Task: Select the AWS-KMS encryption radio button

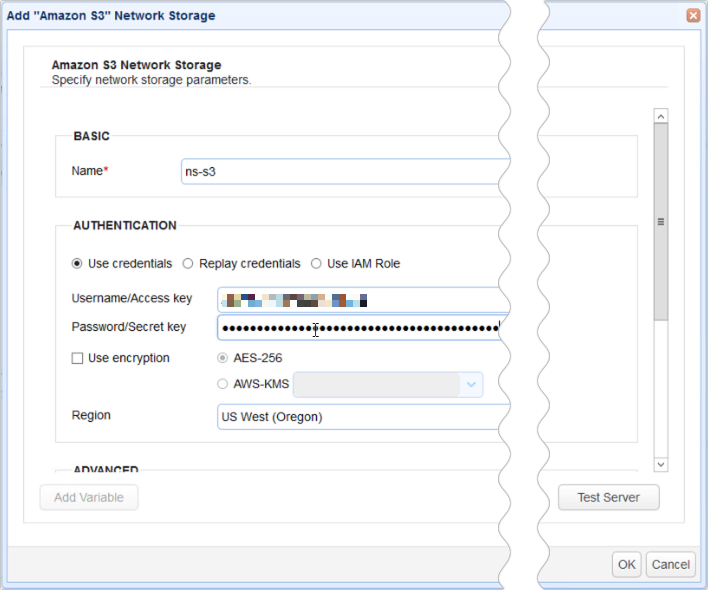Action: pos(222,384)
